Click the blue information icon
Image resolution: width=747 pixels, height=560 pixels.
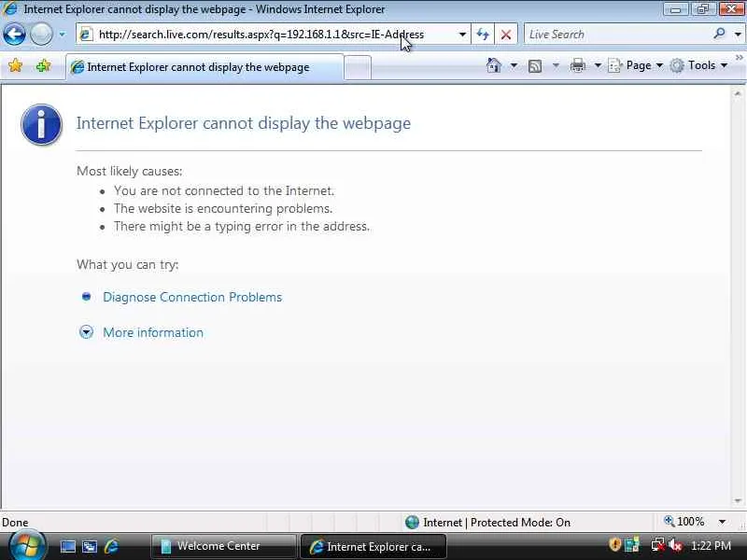(x=41, y=125)
